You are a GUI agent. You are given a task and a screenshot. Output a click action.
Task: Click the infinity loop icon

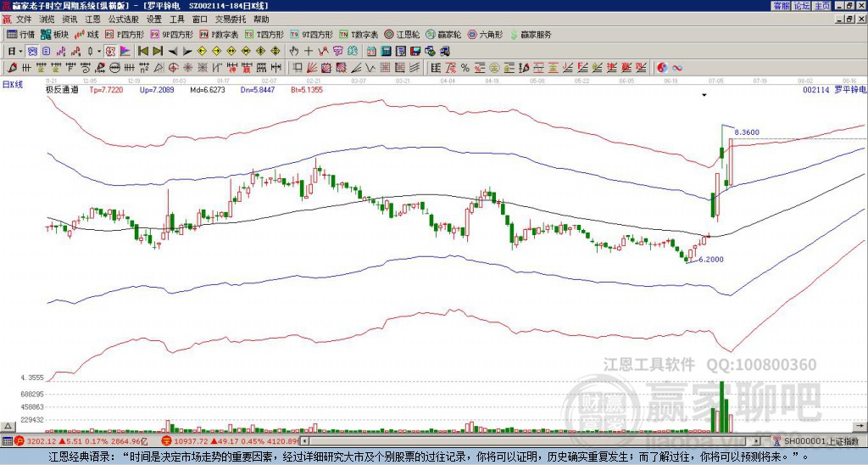pos(677,68)
